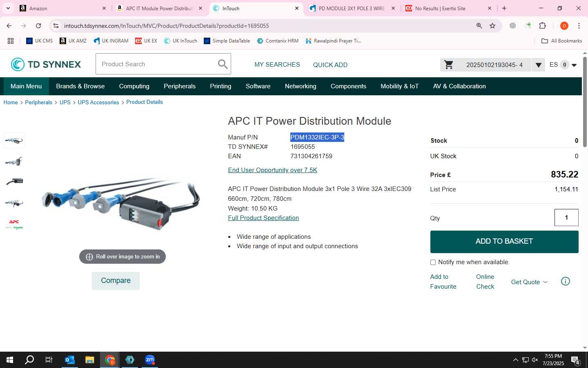The width and height of the screenshot is (588, 368).
Task: Open File Explorer from the taskbar
Action: pos(90,360)
